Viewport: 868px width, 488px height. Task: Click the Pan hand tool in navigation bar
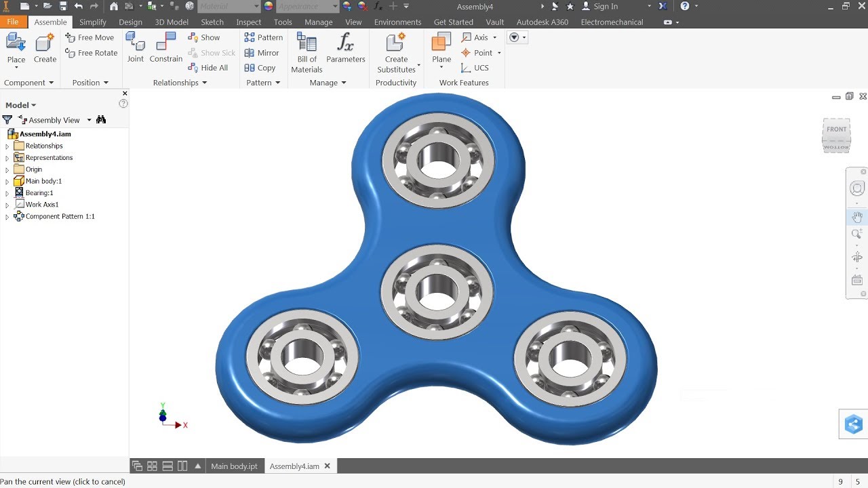pos(857,217)
